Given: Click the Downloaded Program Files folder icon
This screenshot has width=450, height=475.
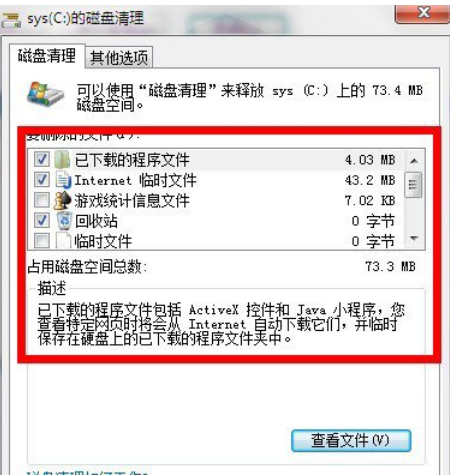Looking at the screenshot, I should 62,159.
